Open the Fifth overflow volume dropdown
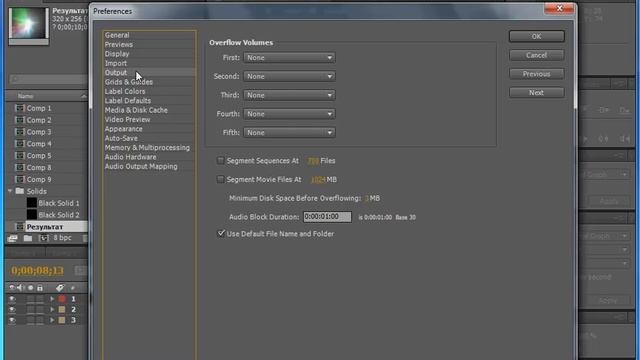Screen dimensions: 640x360 (x=289, y=133)
